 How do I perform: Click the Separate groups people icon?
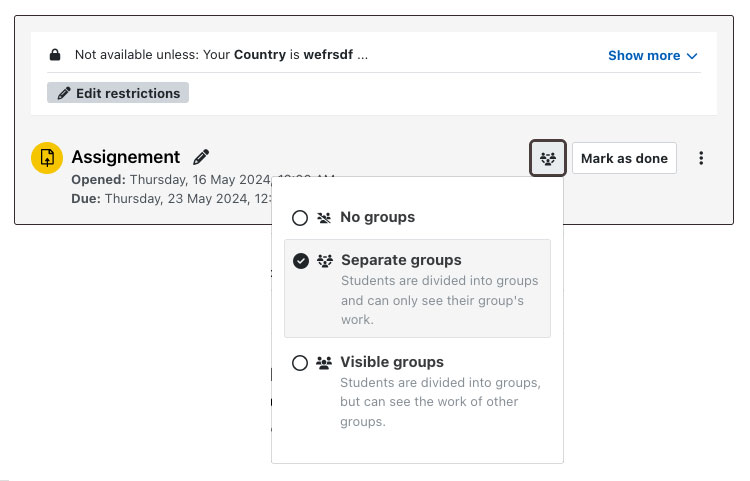[x=324, y=261]
